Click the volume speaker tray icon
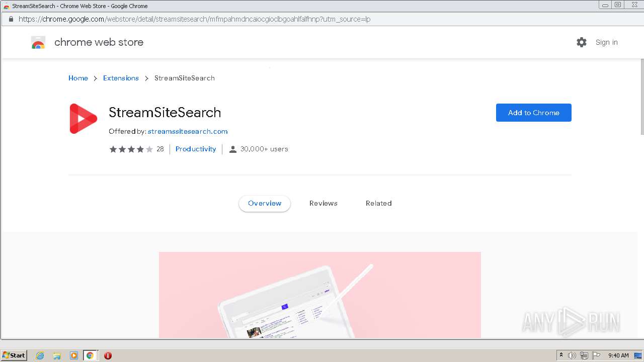 click(x=572, y=355)
